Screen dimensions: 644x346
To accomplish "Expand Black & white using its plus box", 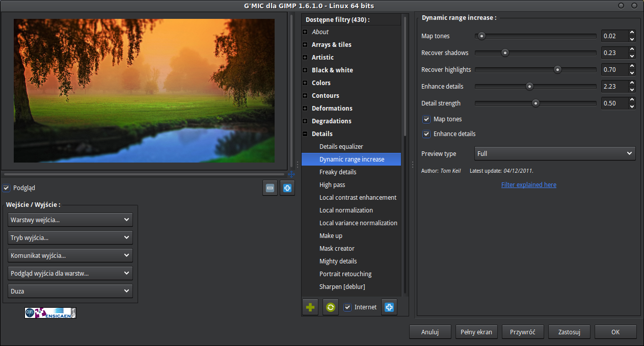I will coord(305,70).
